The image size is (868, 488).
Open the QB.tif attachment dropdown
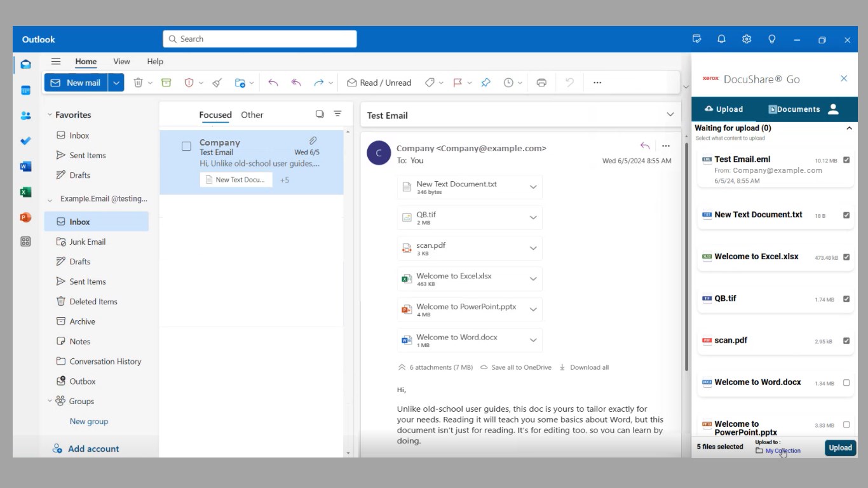tap(533, 218)
